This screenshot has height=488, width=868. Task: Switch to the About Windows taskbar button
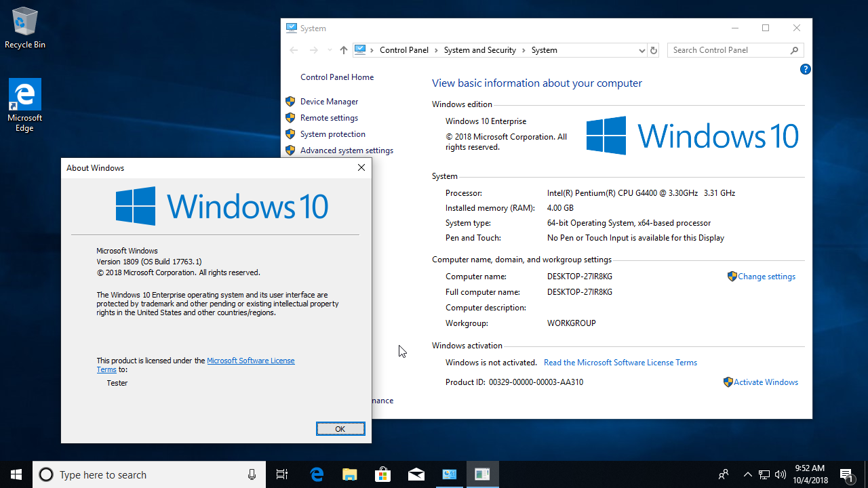point(482,474)
